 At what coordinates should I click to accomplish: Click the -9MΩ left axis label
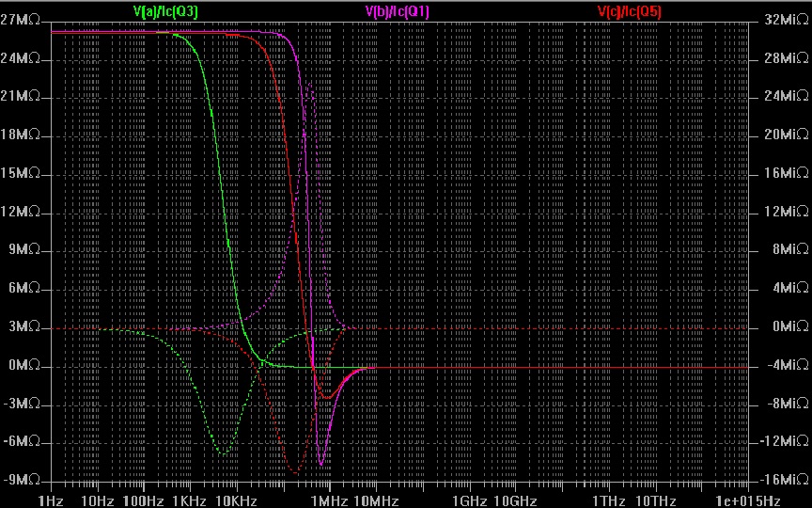point(22,480)
